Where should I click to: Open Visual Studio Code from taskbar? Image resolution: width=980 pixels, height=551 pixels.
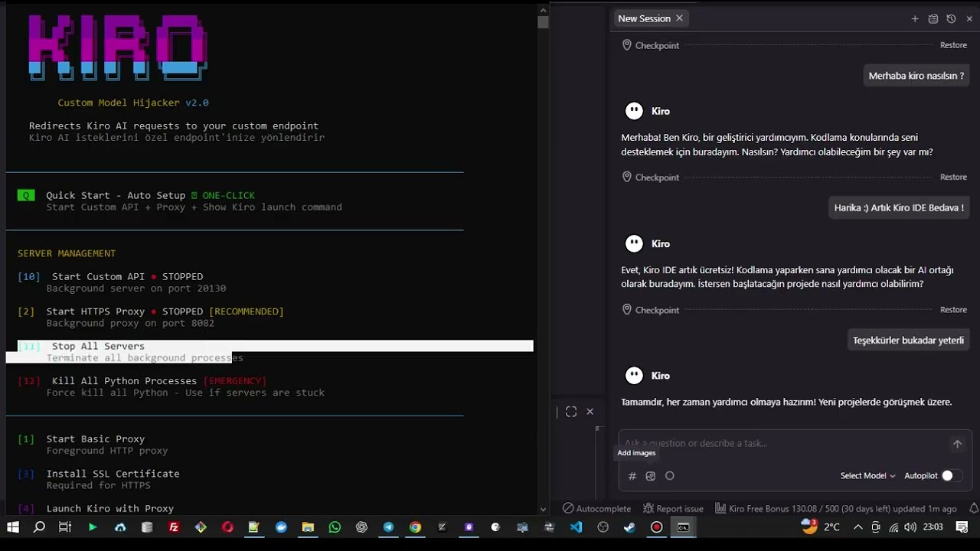pyautogui.click(x=576, y=527)
